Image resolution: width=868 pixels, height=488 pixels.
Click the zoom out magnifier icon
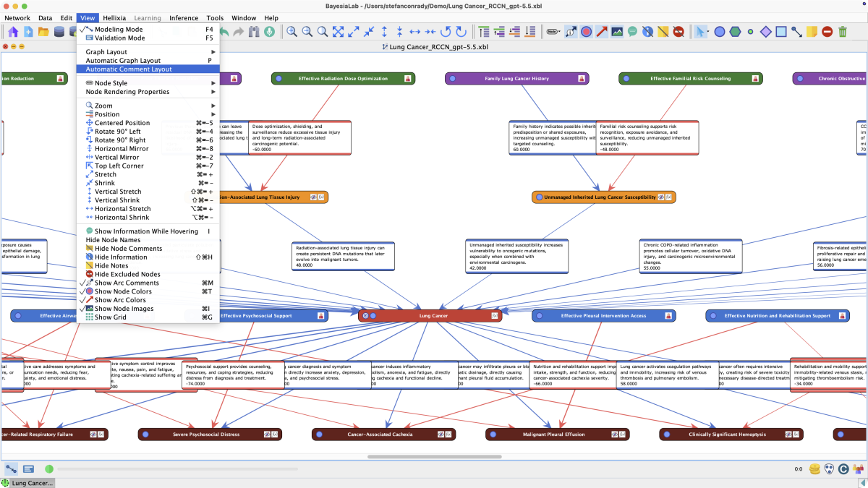(x=307, y=32)
